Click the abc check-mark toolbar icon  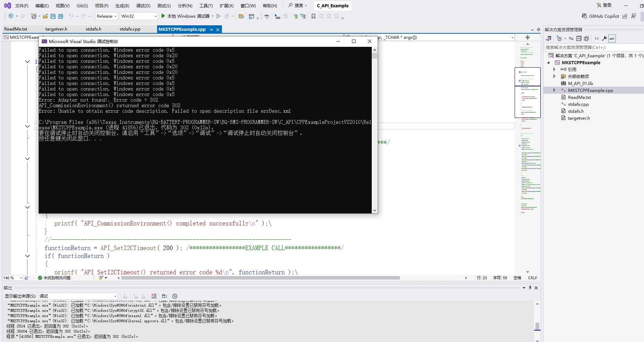(267, 16)
